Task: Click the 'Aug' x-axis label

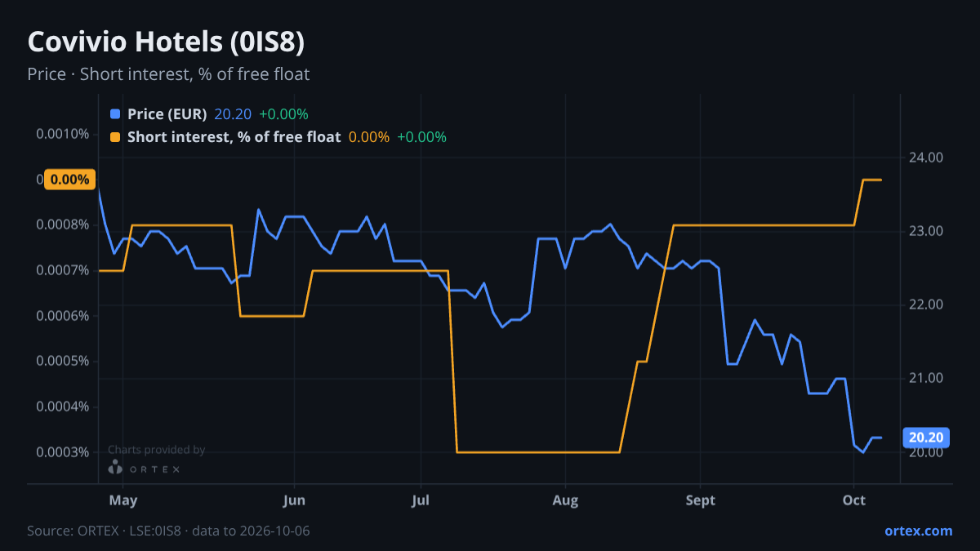Action: (565, 500)
